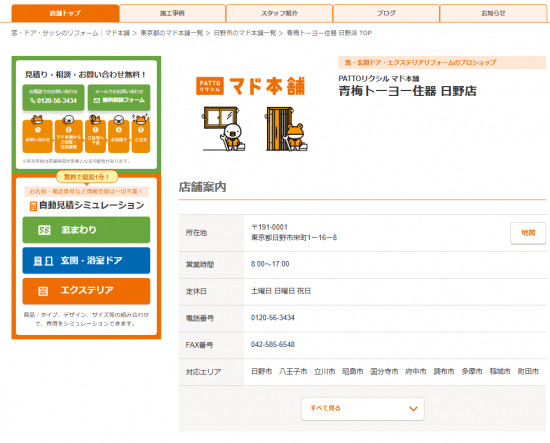The width and height of the screenshot is (550, 443).
Task: Click the 定休日 row label
Action: point(196,291)
